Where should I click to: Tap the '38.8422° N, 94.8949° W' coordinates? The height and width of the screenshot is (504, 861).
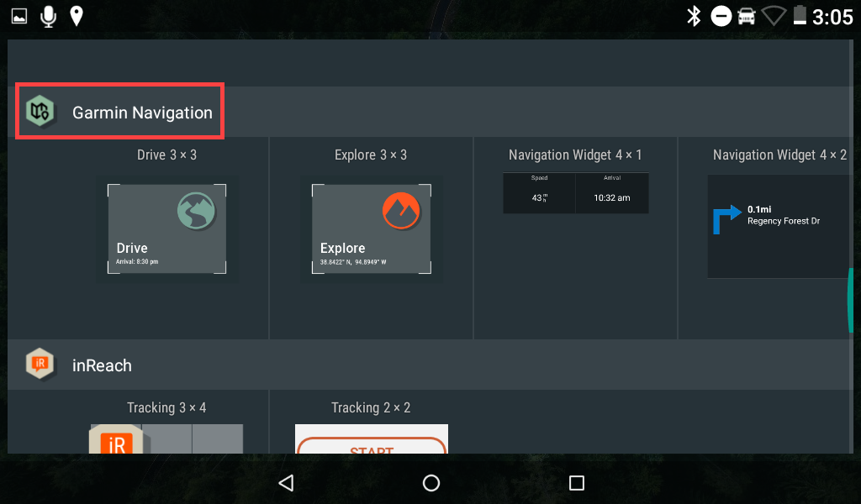click(x=353, y=262)
